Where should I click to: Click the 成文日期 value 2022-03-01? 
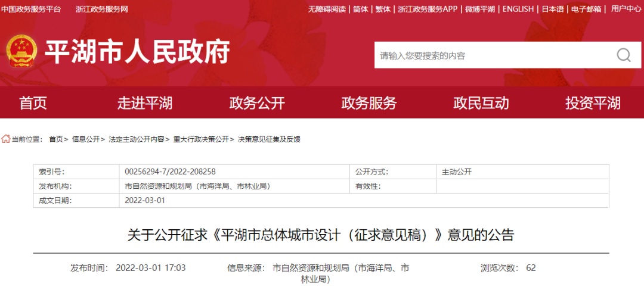pyautogui.click(x=144, y=201)
